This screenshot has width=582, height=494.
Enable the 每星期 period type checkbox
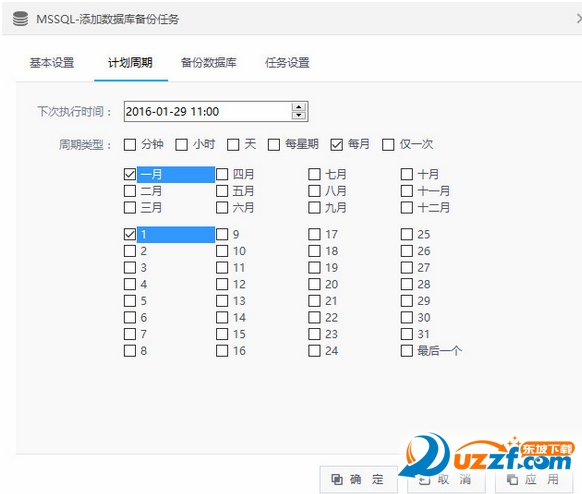(274, 144)
